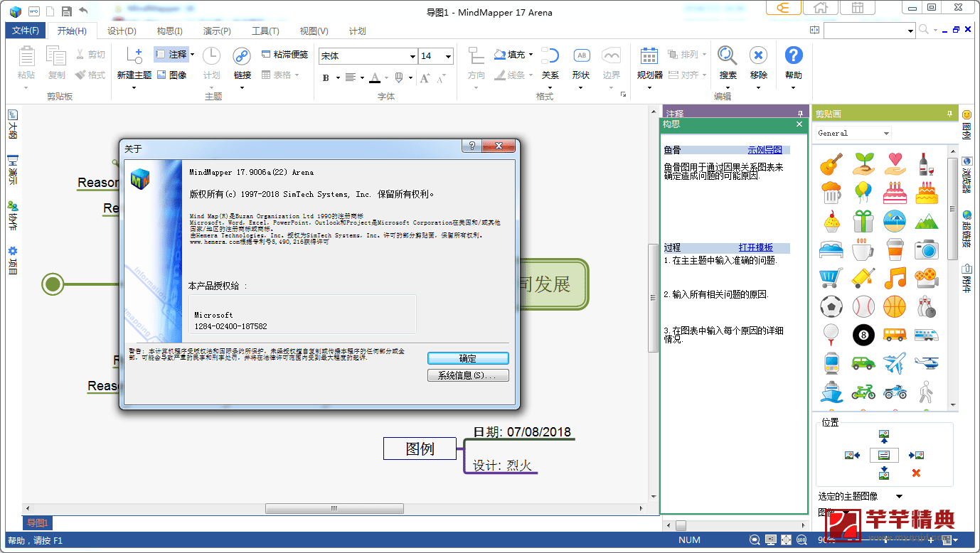
Task: Open the 文件(F) menu
Action: click(26, 31)
